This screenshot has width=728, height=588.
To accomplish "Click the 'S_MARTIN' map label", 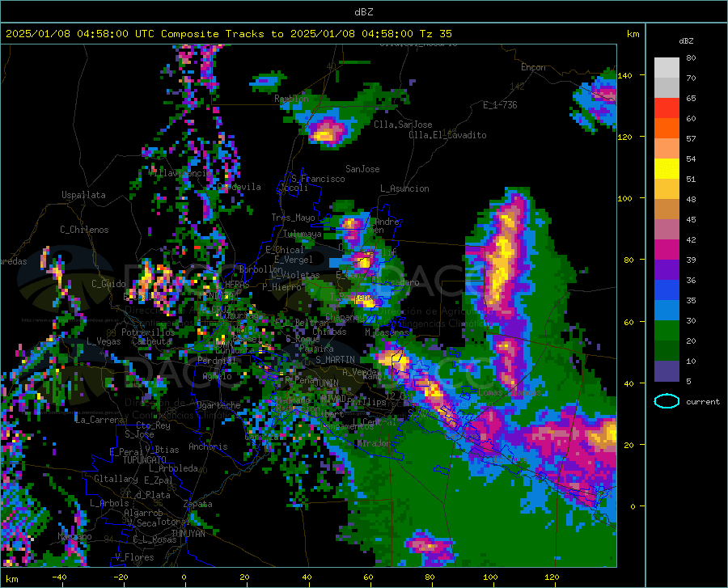I will tap(335, 360).
